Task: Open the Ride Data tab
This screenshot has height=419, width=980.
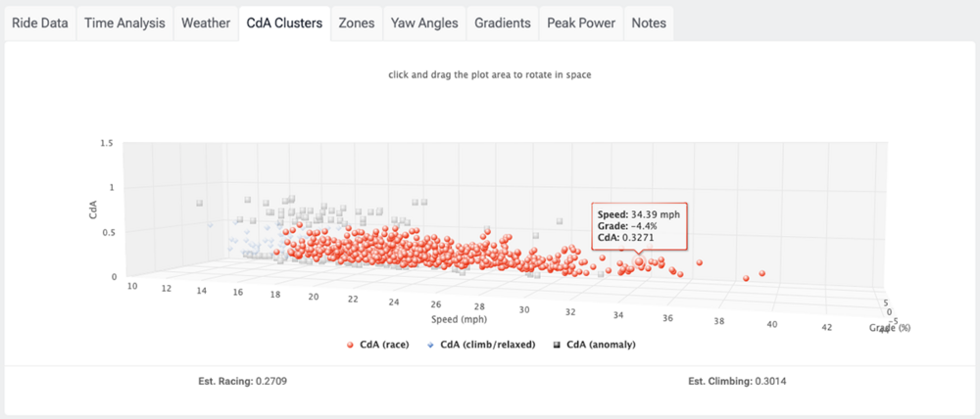Action: [x=40, y=23]
